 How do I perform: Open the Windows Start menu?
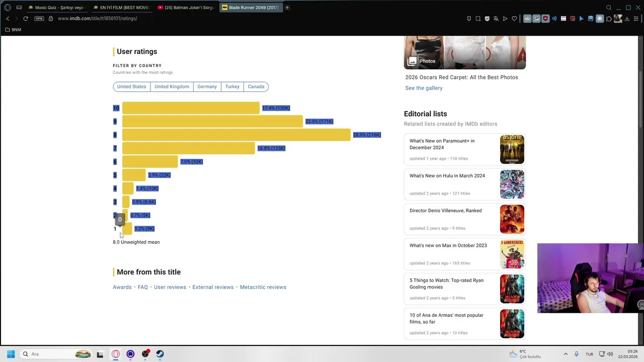(x=11, y=354)
